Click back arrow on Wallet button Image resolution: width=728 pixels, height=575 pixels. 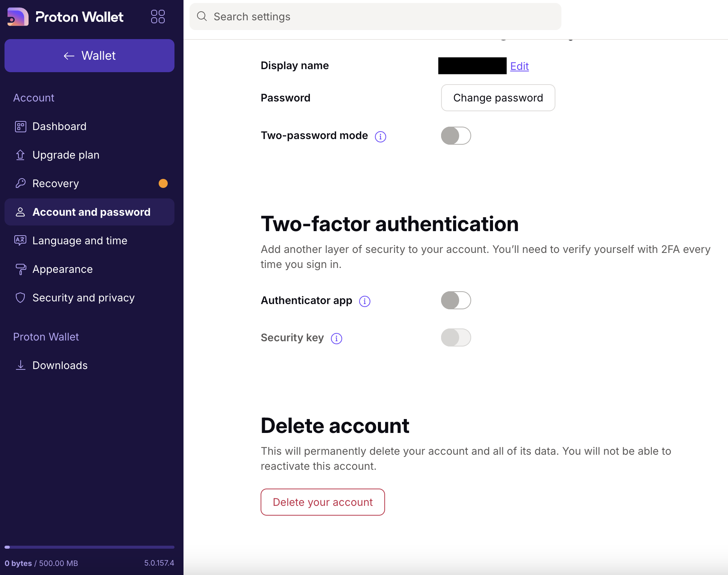tap(69, 56)
